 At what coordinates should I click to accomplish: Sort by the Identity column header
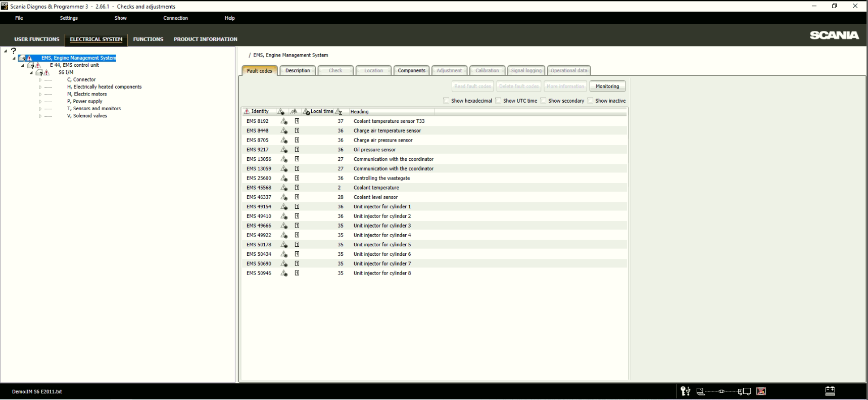tap(259, 112)
